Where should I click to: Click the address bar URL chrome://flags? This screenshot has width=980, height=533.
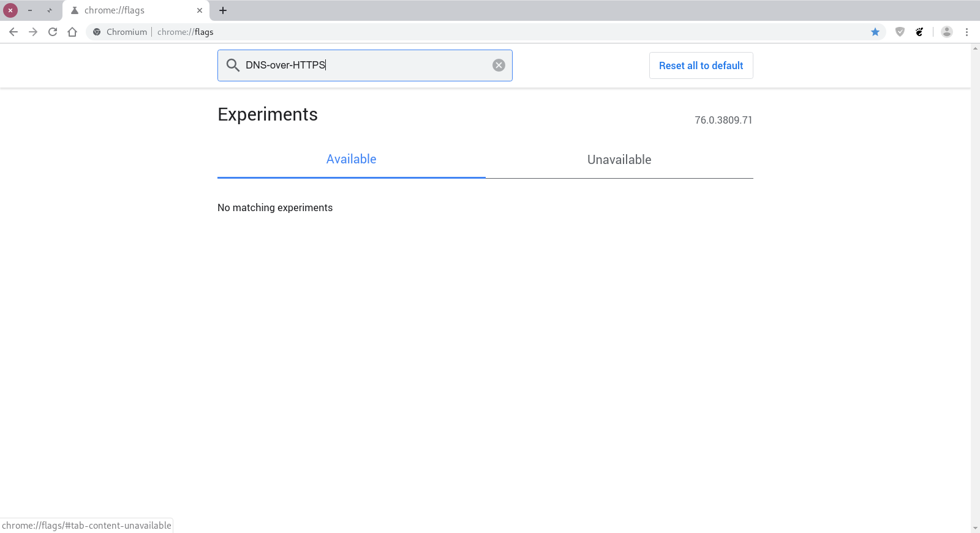click(186, 32)
